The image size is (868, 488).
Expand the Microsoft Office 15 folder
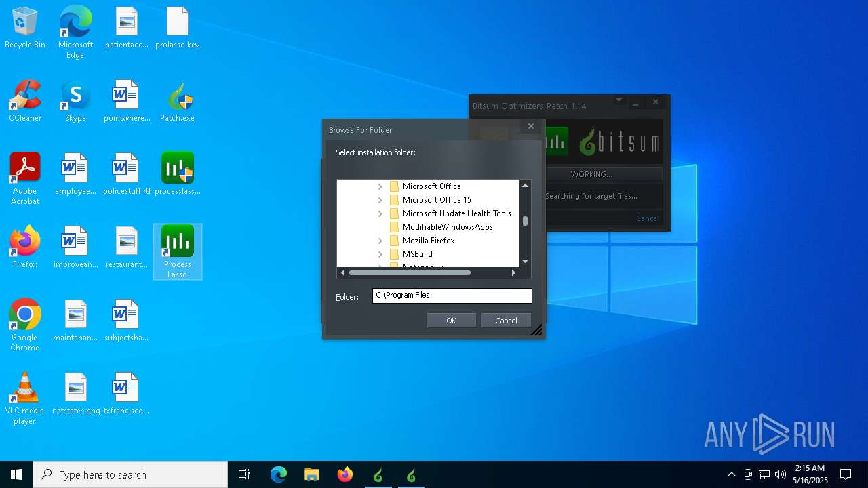[380, 200]
